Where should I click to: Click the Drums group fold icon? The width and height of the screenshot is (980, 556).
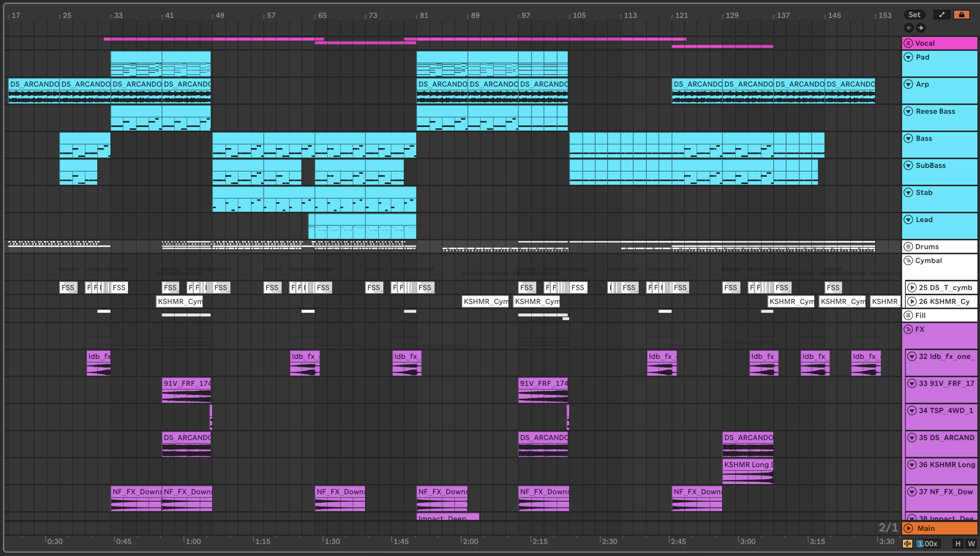[x=909, y=247]
